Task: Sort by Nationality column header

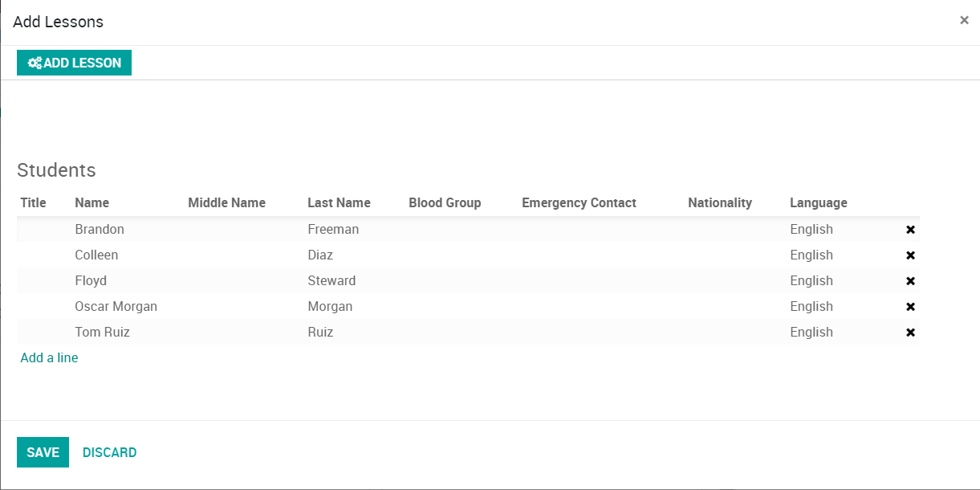Action: click(x=719, y=202)
